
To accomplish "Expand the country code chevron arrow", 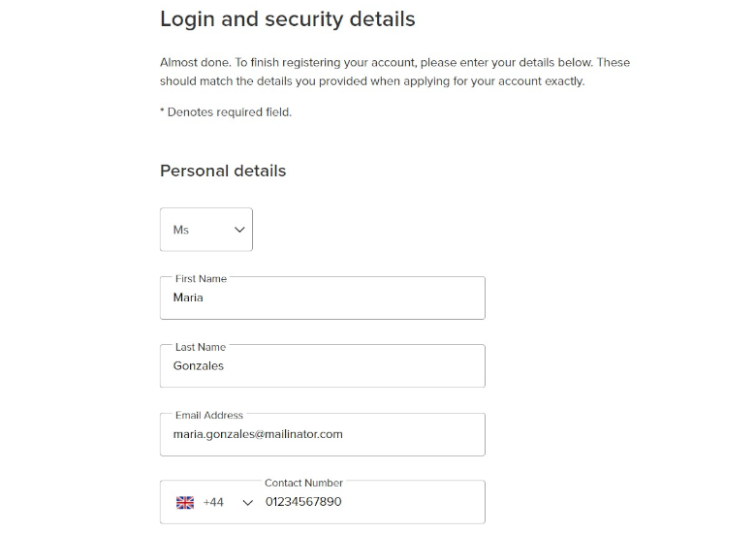I will pos(248,503).
